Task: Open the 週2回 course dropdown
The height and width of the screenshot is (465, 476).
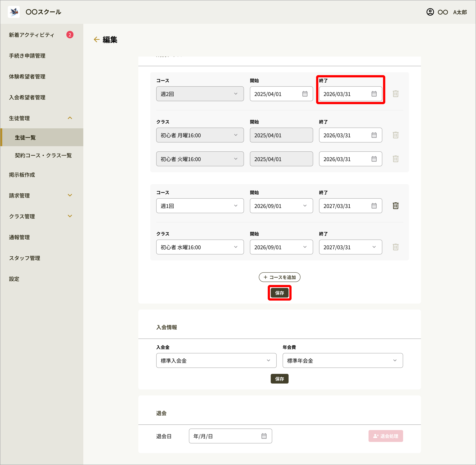Action: click(x=200, y=94)
